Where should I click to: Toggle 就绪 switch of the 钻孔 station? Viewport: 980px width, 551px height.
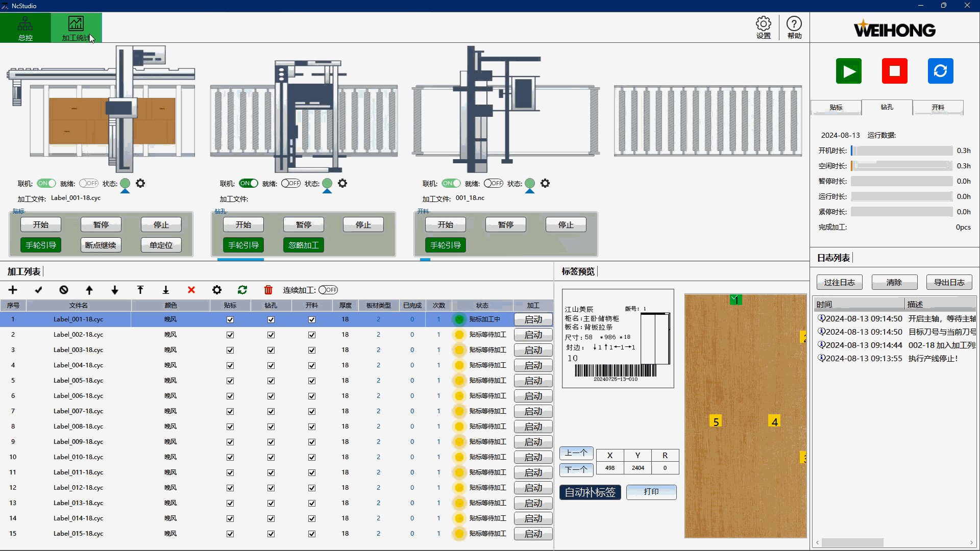coord(291,183)
